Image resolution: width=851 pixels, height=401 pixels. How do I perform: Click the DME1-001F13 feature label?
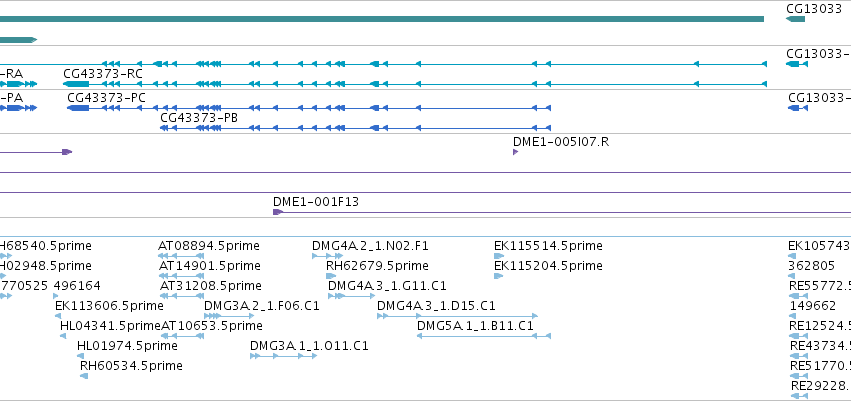click(x=316, y=202)
